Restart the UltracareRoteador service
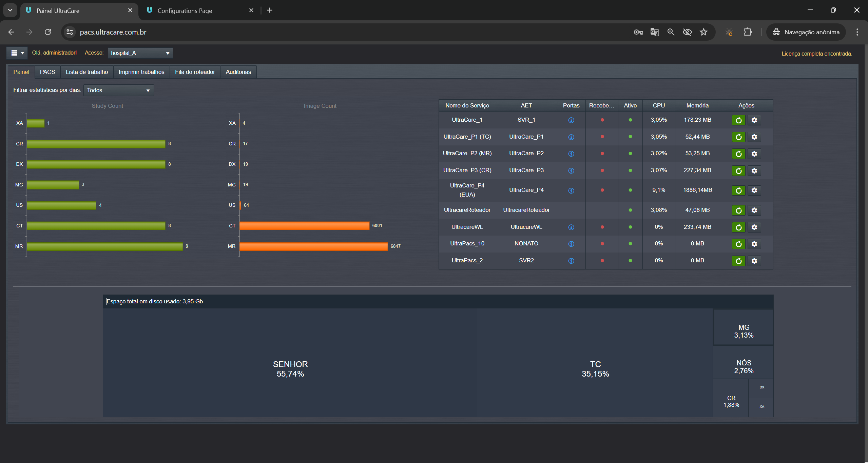 (x=738, y=210)
